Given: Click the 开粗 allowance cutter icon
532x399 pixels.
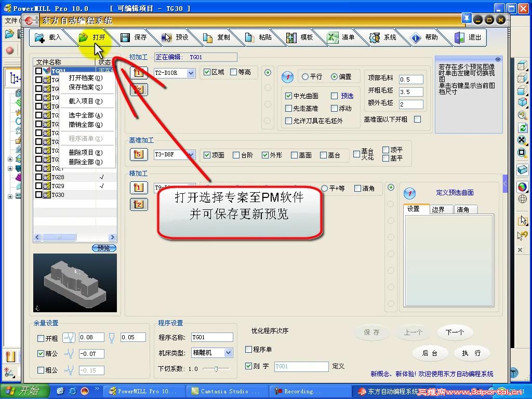Looking at the screenshot, I should 69,338.
